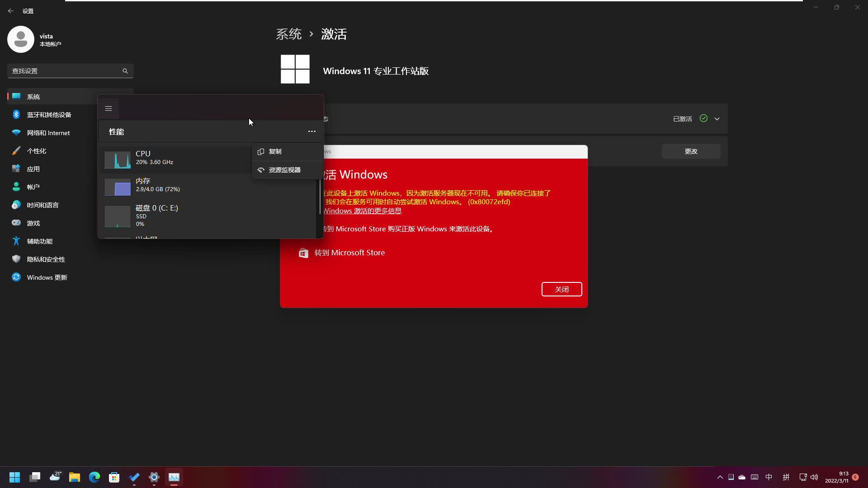This screenshot has height=488, width=868.
Task: Open Task Manager hamburger navigation menu
Action: (108, 108)
